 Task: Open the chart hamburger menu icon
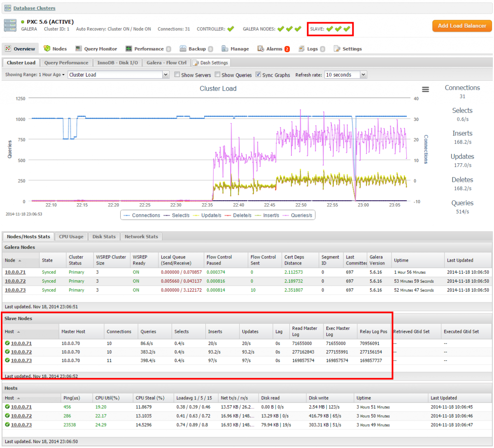[425, 89]
